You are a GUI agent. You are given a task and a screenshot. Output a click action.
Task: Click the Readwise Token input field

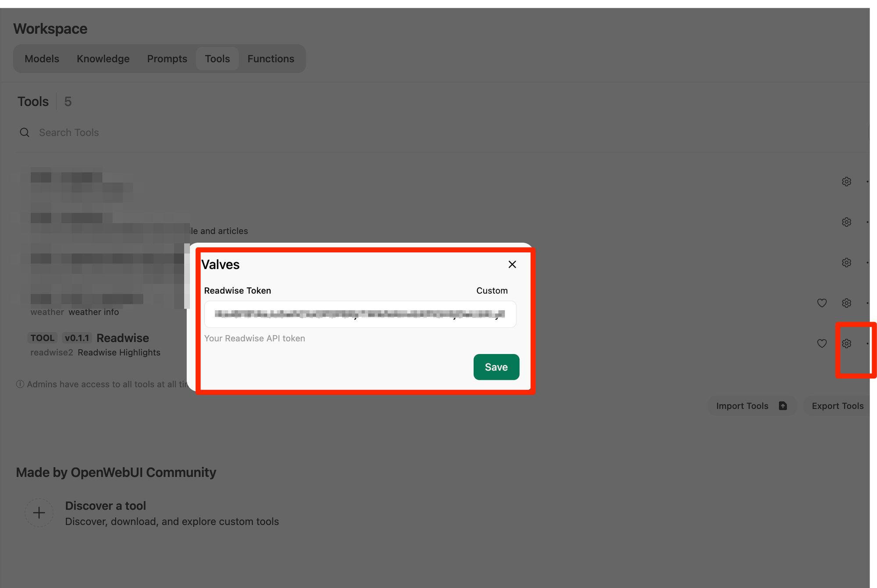coord(360,314)
